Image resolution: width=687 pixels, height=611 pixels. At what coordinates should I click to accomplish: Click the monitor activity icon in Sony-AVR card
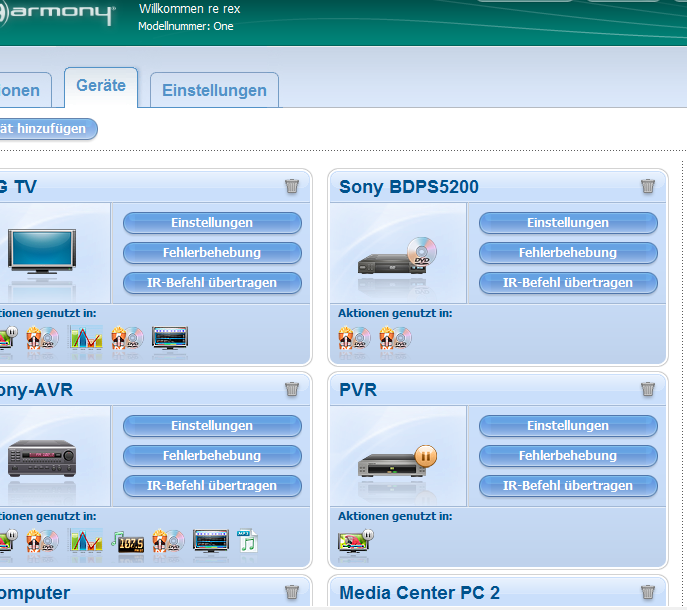[x=211, y=541]
